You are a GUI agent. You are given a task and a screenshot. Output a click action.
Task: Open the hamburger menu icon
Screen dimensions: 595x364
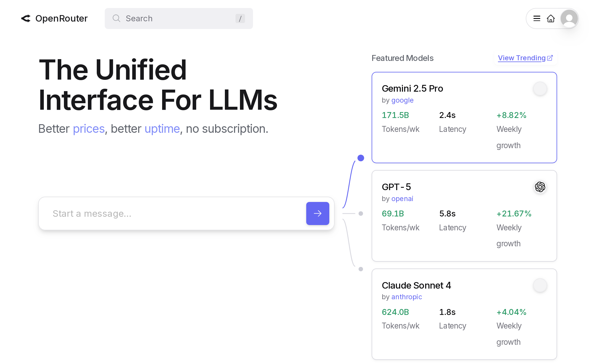click(537, 19)
